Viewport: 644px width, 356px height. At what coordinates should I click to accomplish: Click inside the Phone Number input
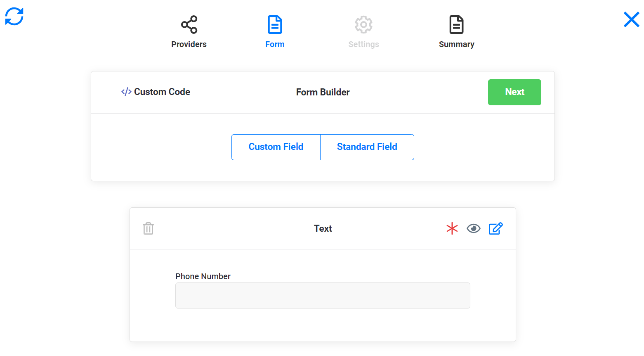[323, 295]
